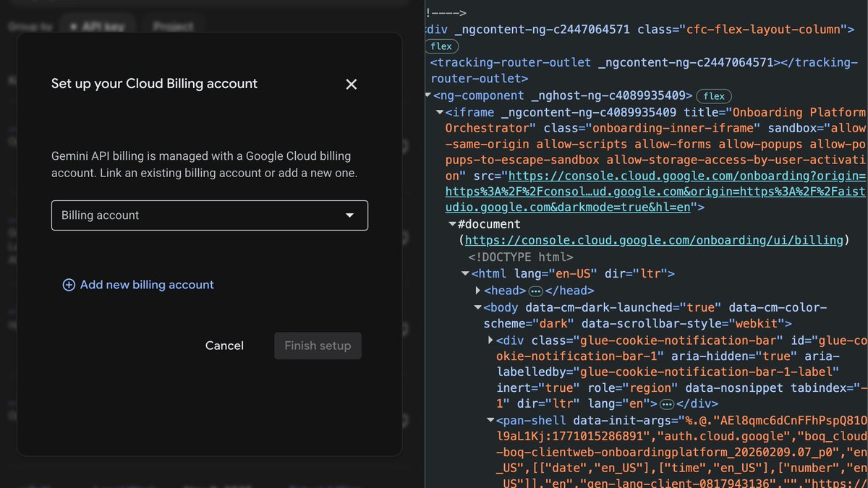Click the X to dismiss the billing dialog

coord(351,84)
